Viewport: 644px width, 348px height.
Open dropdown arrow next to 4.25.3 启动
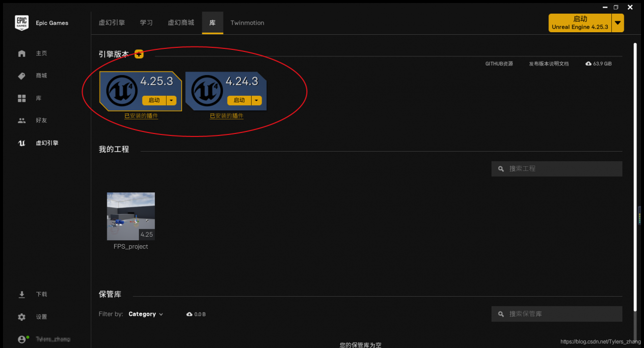tap(172, 100)
